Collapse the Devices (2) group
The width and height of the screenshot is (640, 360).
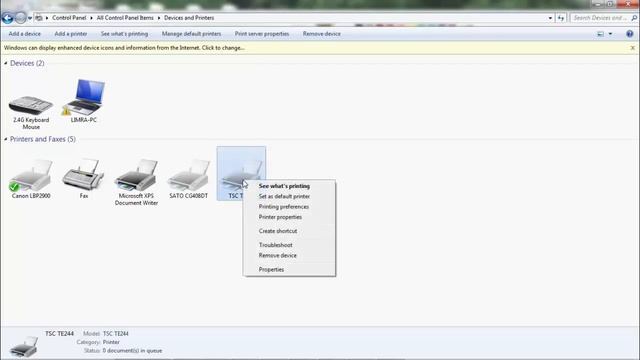coord(6,63)
